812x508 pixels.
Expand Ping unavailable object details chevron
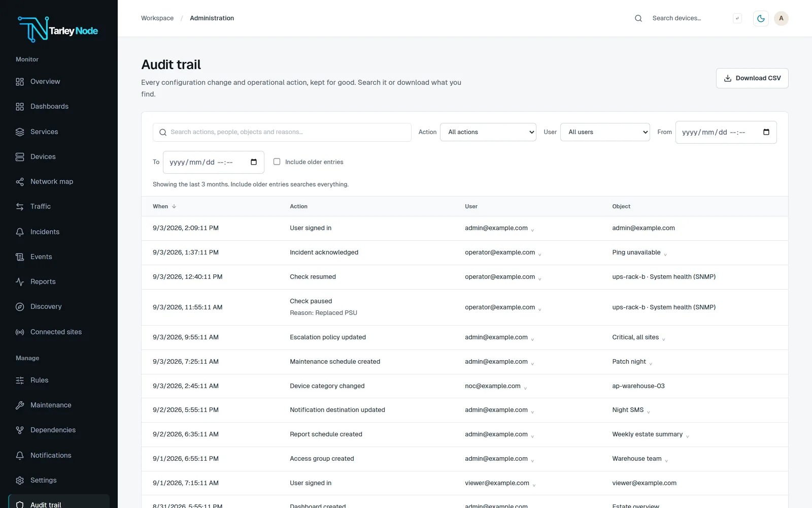tap(665, 255)
